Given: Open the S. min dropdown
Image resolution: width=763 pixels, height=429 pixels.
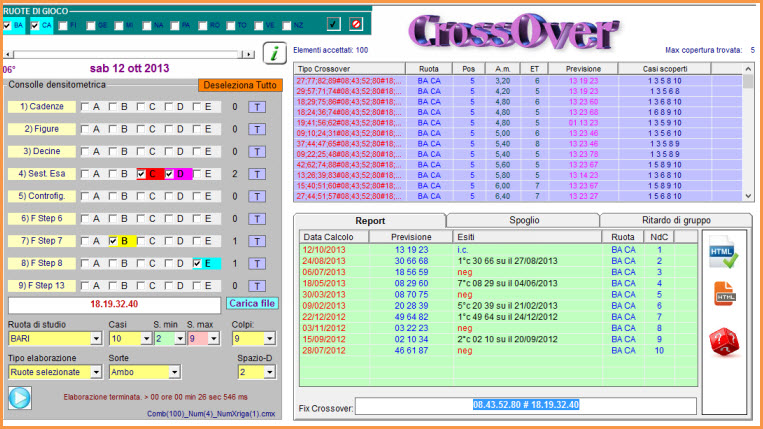Looking at the screenshot, I should [x=180, y=339].
